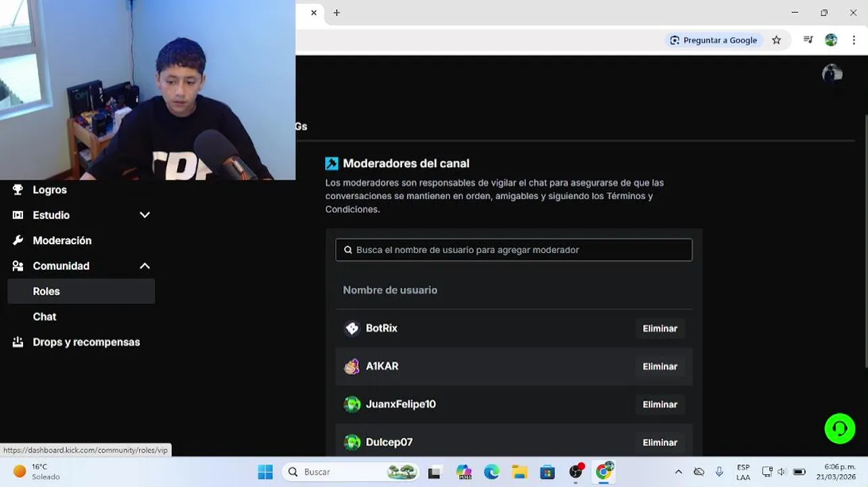Focus the moderator username search field
This screenshot has width=868, height=487.
point(514,250)
